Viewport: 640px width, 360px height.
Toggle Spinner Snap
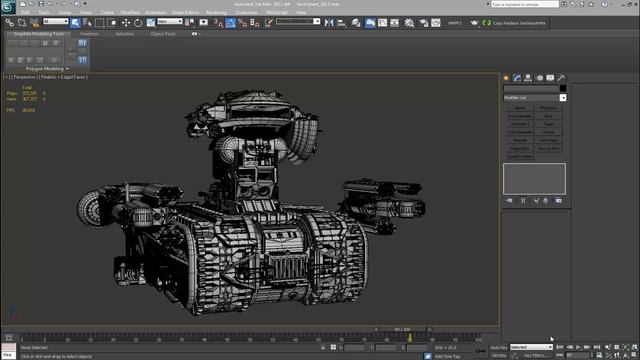(x=255, y=23)
